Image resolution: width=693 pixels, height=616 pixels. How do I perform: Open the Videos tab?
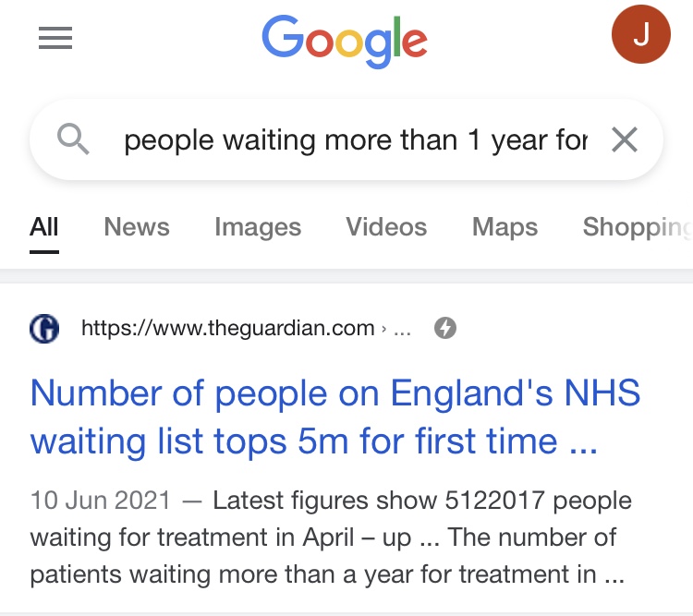[386, 227]
